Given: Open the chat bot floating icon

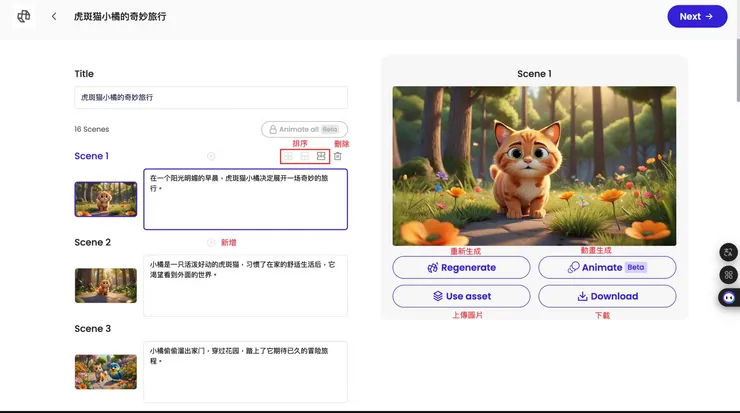Looking at the screenshot, I should pos(729,297).
